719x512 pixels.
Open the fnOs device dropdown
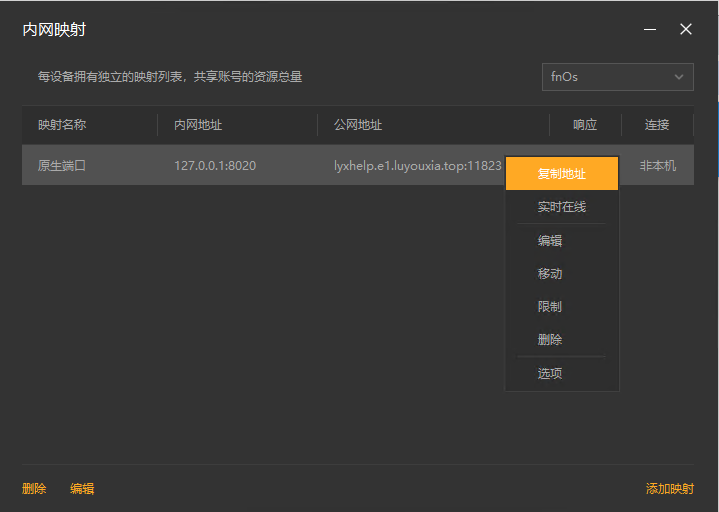(x=617, y=77)
